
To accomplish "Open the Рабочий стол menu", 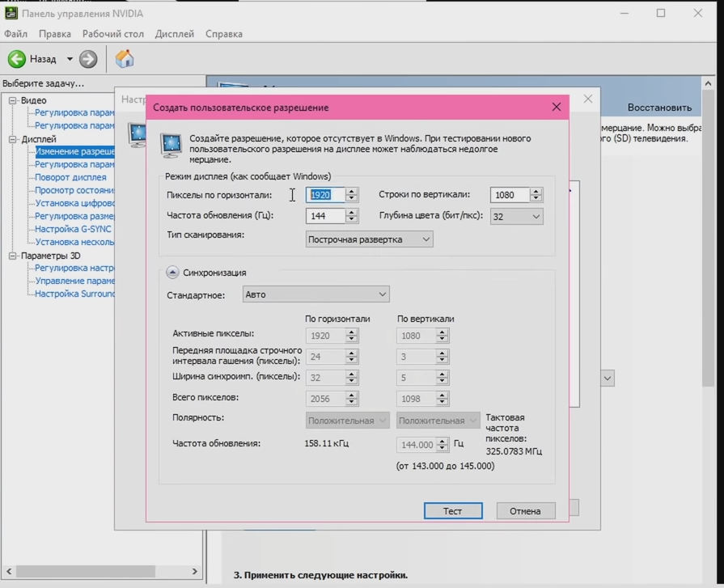I will click(113, 34).
